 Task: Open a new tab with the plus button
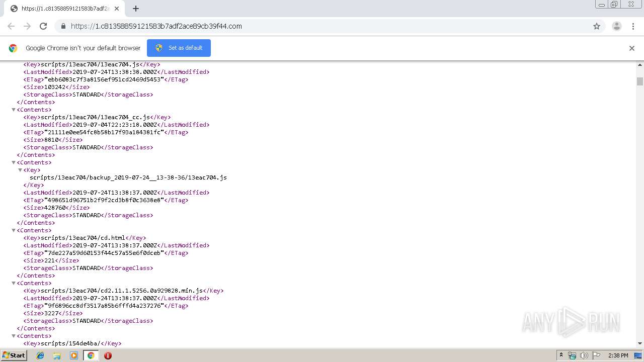tap(136, 9)
